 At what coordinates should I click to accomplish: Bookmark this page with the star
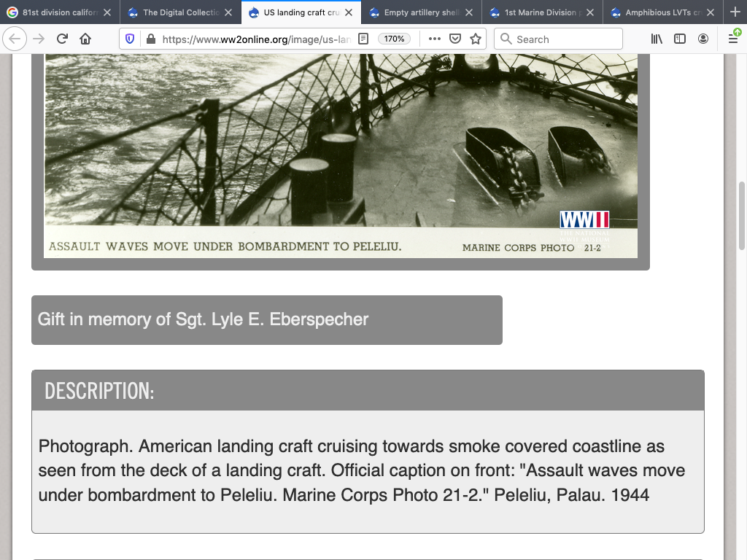pyautogui.click(x=476, y=39)
